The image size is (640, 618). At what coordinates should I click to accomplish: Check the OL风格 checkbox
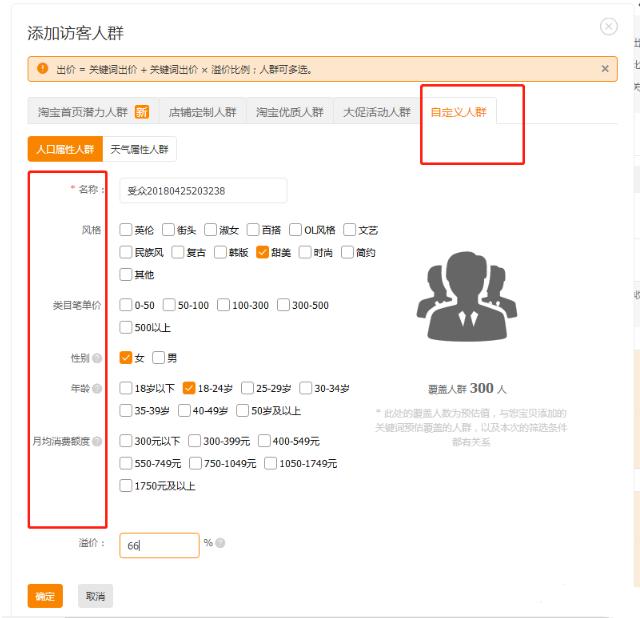pos(296,230)
